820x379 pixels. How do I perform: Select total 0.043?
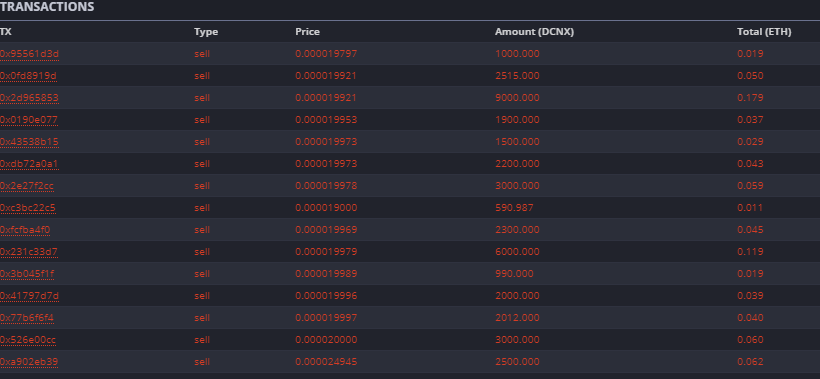click(750, 164)
